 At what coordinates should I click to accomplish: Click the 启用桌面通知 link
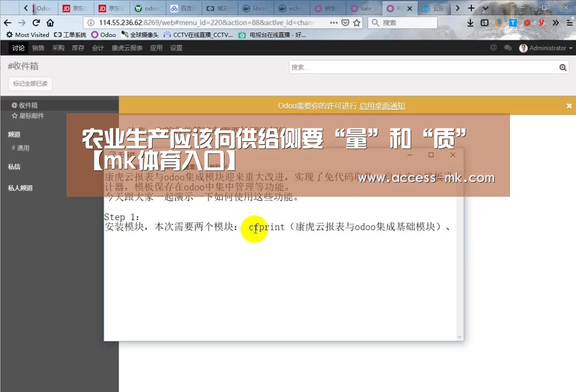click(382, 106)
